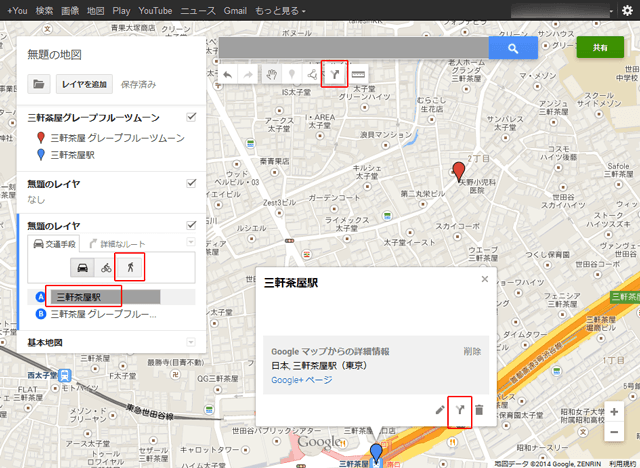Open the settings gear in top bar
Viewport: 640px width, 468px height.
pyautogui.click(x=627, y=10)
